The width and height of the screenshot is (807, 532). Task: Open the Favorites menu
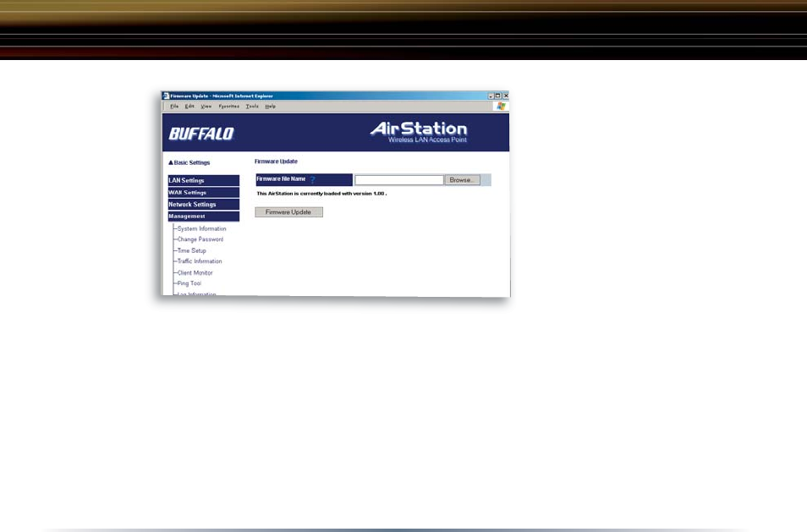(x=228, y=106)
